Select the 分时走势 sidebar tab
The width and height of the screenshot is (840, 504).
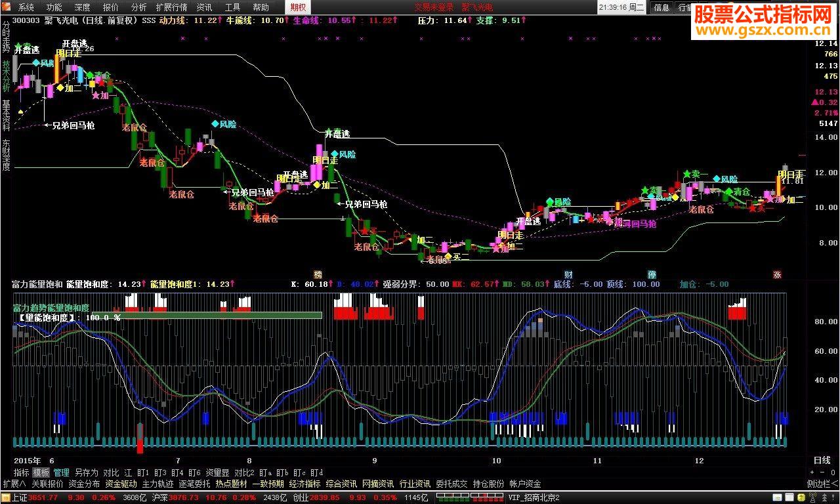coord(7,36)
